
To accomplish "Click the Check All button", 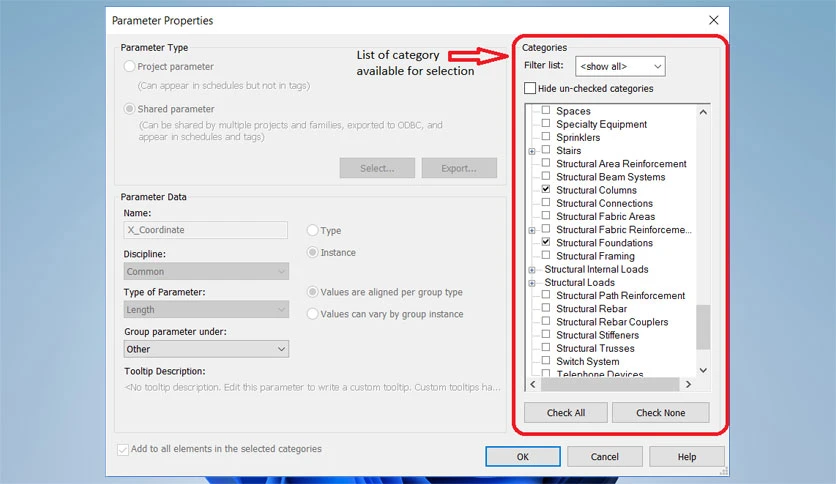I will (566, 413).
